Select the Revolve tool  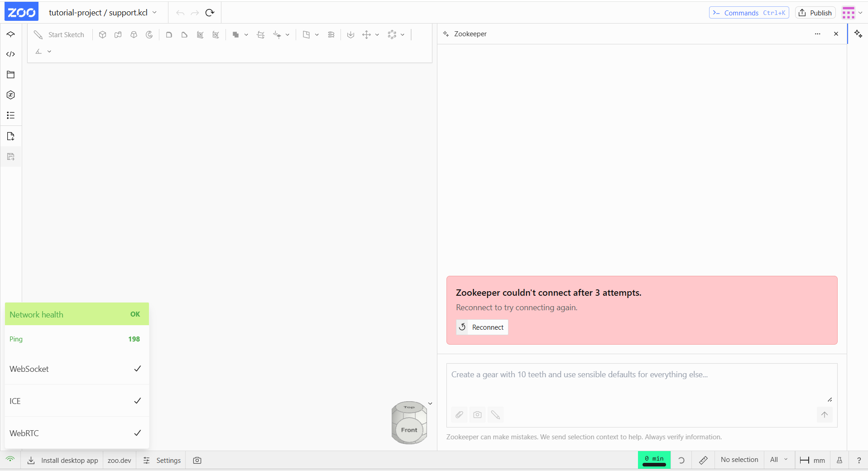(x=149, y=34)
